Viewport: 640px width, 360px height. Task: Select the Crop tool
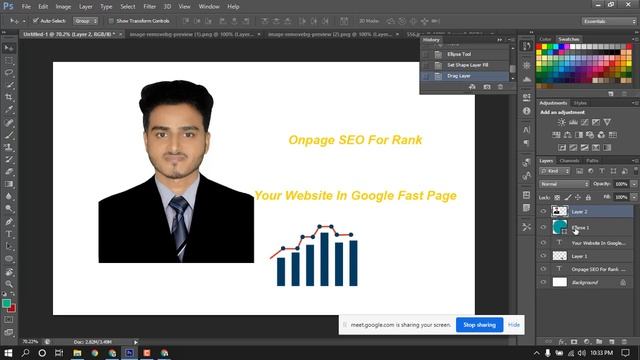click(9, 97)
